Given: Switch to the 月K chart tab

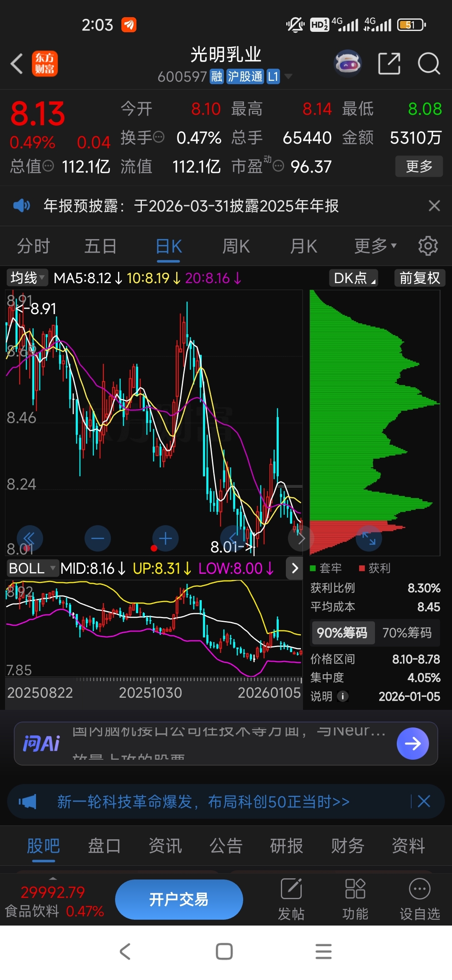Looking at the screenshot, I should tap(304, 246).
